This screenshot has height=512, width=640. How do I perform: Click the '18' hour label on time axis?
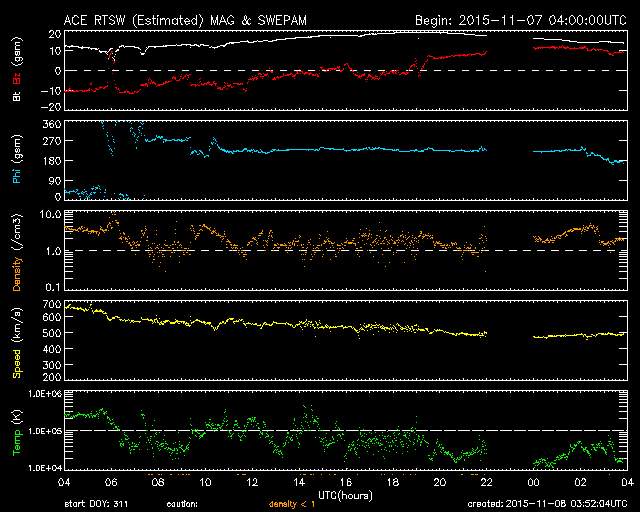tap(393, 483)
